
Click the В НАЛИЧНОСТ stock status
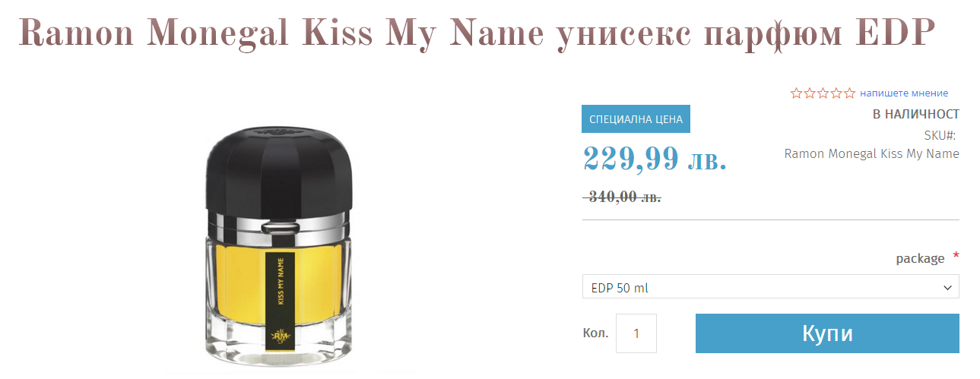coord(915,115)
